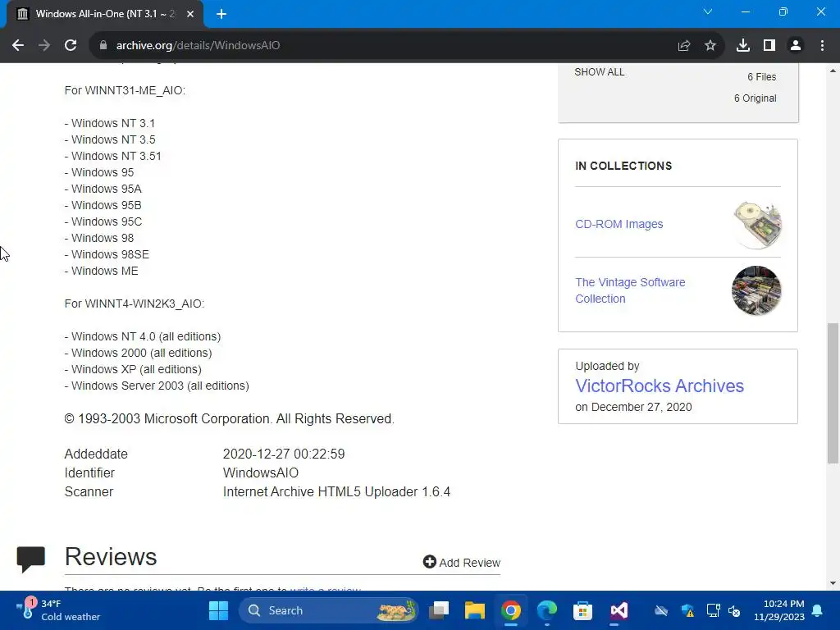Share this page icon in address bar
Image resolution: width=840 pixels, height=630 pixels.
coord(684,46)
